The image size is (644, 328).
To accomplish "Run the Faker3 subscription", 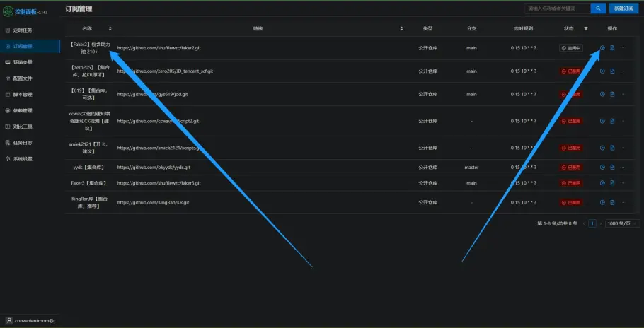I will [602, 182].
